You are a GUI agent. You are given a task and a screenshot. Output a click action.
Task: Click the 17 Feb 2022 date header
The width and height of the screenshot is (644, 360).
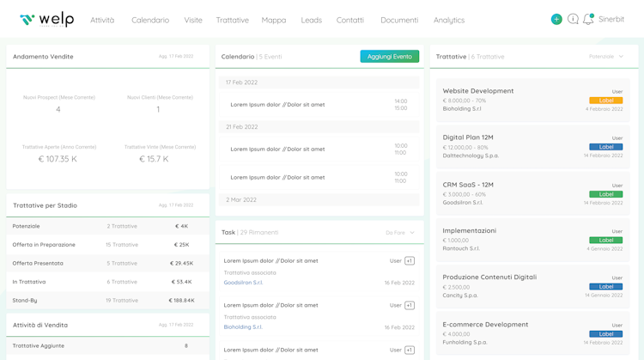tap(319, 82)
